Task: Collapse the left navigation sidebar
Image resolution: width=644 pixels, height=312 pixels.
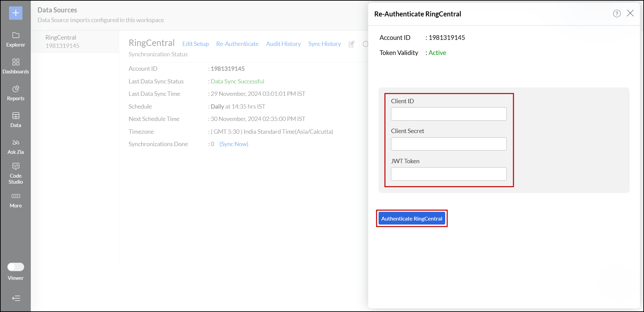Action: (15, 298)
